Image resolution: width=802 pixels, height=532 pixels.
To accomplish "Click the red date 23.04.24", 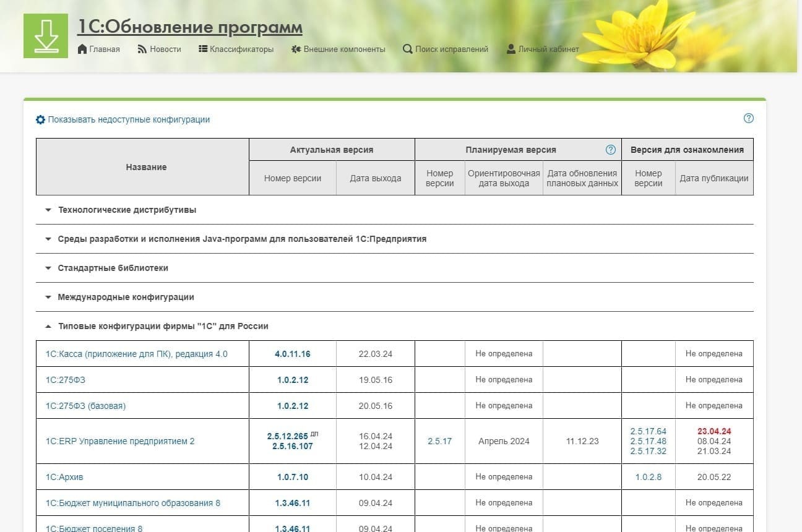I will [714, 431].
